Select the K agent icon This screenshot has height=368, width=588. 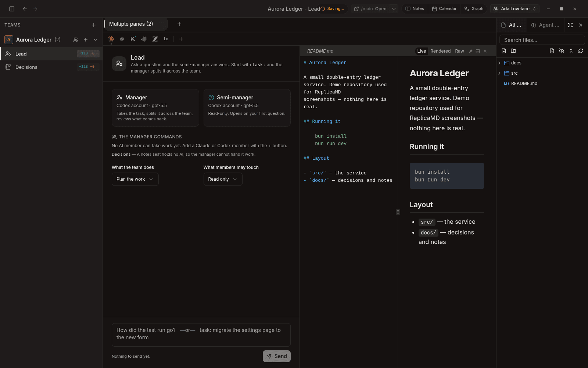pos(133,39)
